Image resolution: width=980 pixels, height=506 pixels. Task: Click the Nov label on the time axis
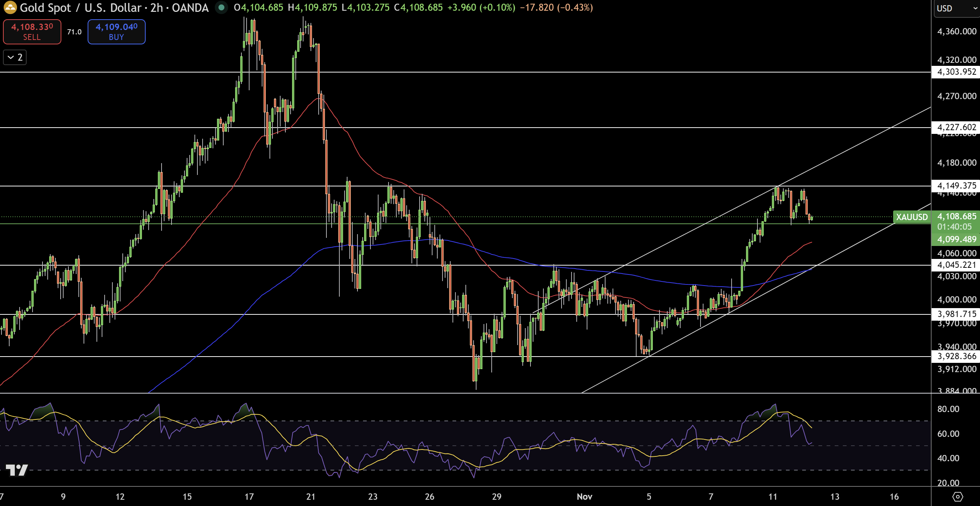585,496
